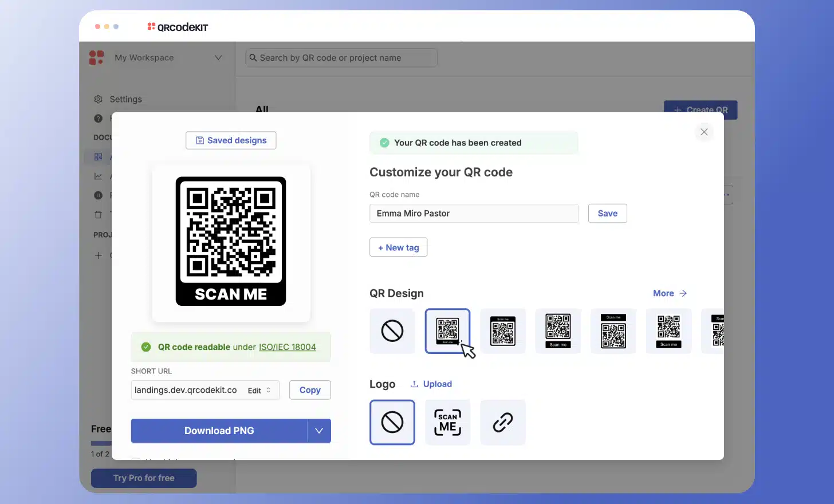Select the chain link logo icon
This screenshot has height=504, width=834.
(x=503, y=422)
